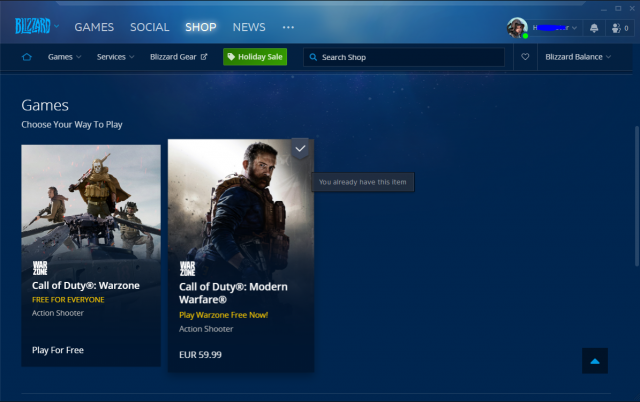
Task: Expand the Services dropdown
Action: (x=115, y=57)
